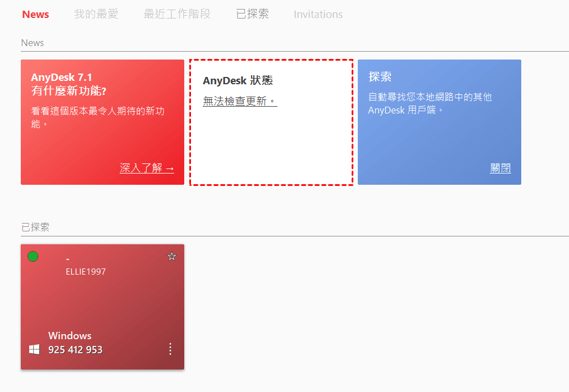Select the AnyDesk 狀態 card title
The width and height of the screenshot is (569, 392).
coord(238,81)
